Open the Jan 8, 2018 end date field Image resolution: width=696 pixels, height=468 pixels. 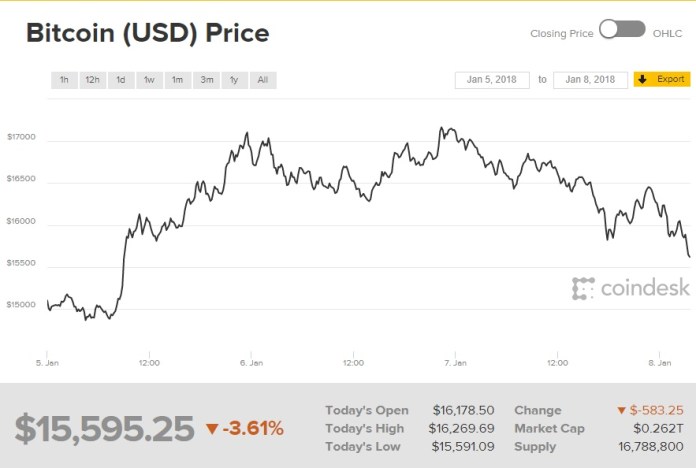coord(590,79)
